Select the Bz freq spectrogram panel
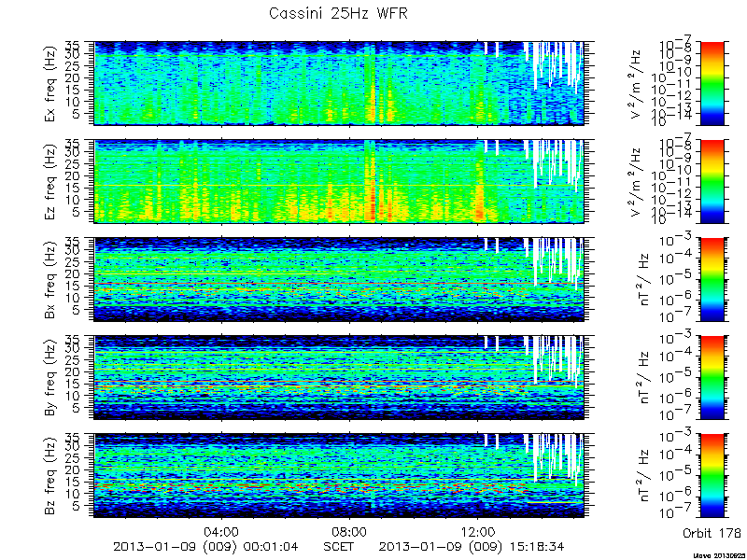747x560 pixels. click(340, 476)
